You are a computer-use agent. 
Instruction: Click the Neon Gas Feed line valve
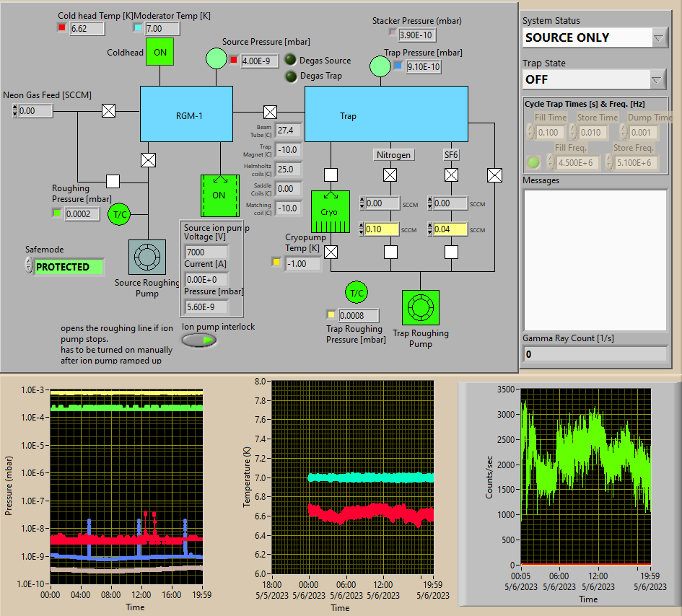(x=108, y=111)
